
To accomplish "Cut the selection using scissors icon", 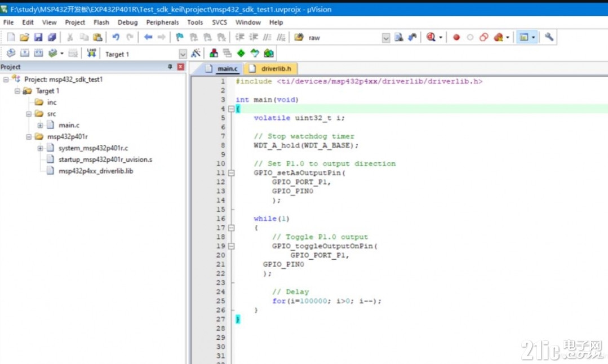I will point(70,37).
